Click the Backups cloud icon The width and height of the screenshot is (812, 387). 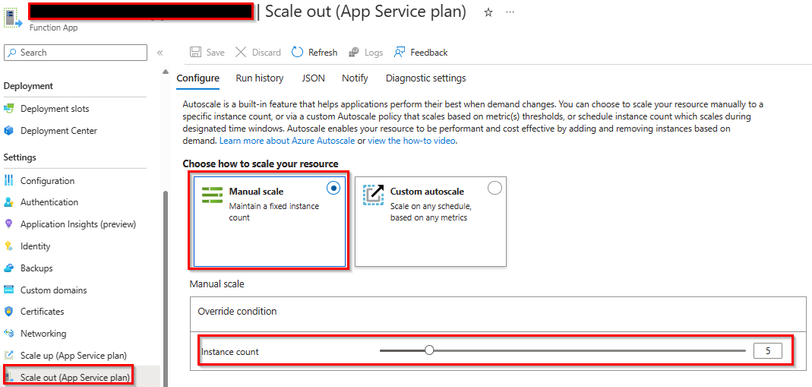(9, 268)
